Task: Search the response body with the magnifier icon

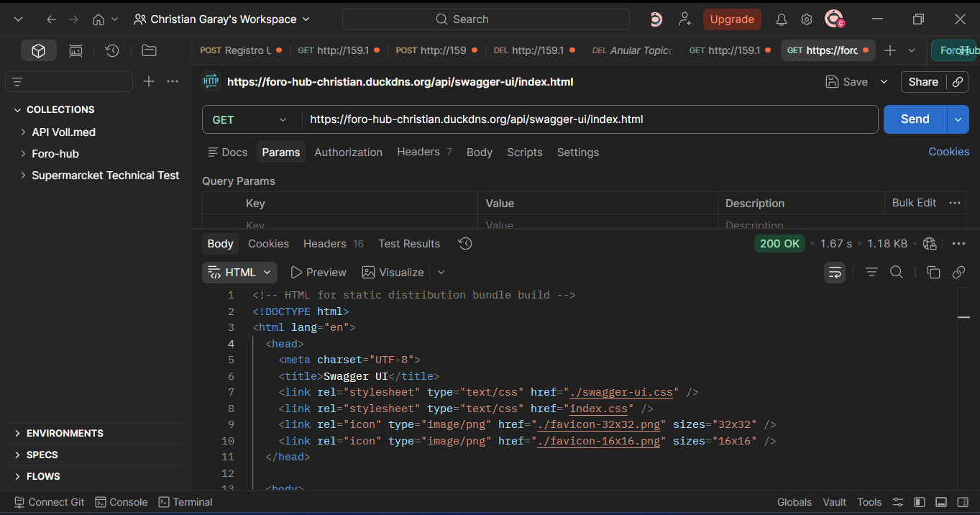Action: point(896,272)
